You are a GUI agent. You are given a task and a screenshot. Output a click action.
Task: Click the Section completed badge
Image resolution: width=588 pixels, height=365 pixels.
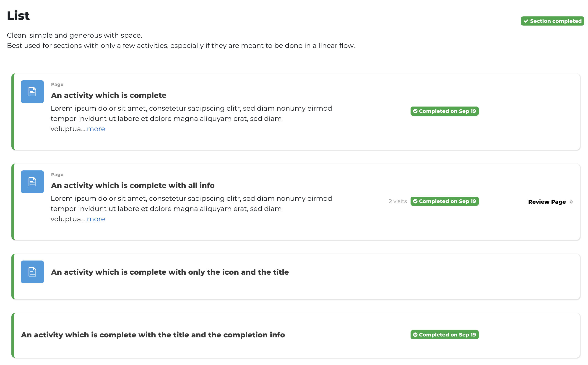pyautogui.click(x=552, y=21)
